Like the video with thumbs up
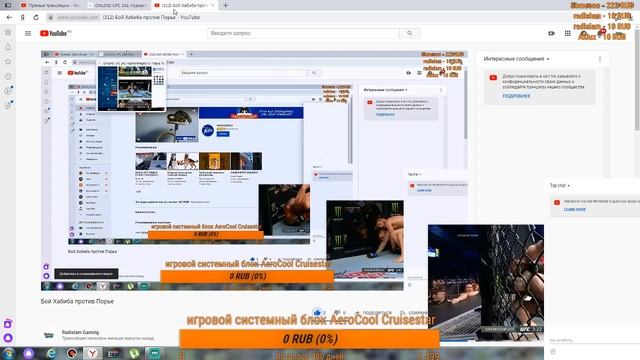The image size is (640, 360). pyautogui.click(x=318, y=313)
